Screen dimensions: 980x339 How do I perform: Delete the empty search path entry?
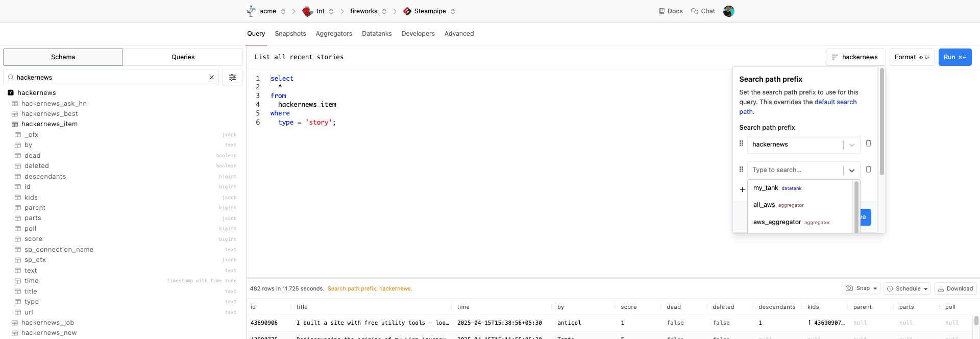(x=868, y=169)
